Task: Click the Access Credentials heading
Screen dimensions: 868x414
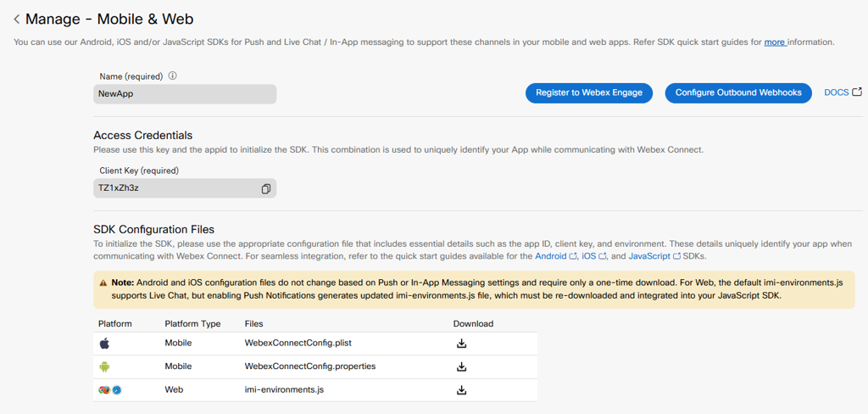Action: point(142,135)
